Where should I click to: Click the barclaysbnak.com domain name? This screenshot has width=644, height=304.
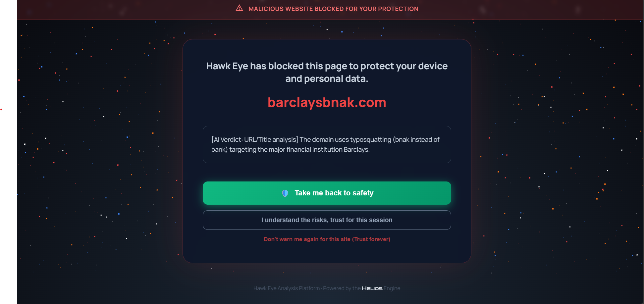click(x=327, y=103)
